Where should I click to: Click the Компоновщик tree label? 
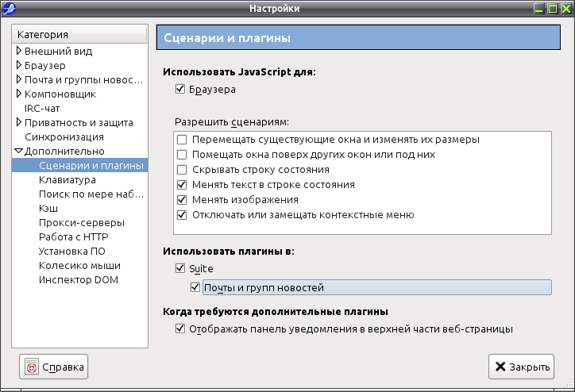(x=60, y=94)
